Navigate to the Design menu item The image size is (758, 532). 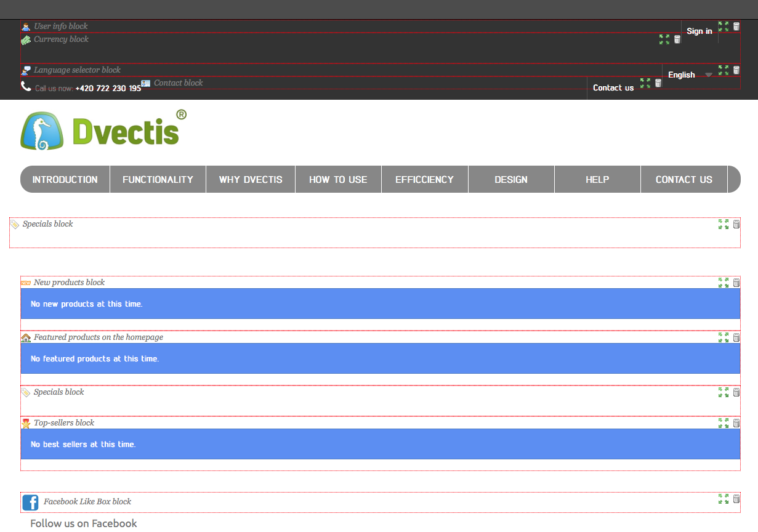tap(511, 179)
